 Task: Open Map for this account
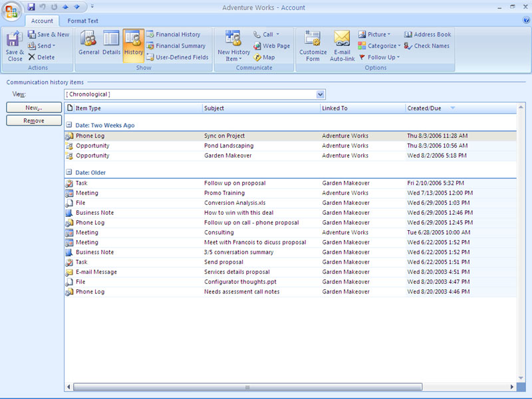pos(264,57)
